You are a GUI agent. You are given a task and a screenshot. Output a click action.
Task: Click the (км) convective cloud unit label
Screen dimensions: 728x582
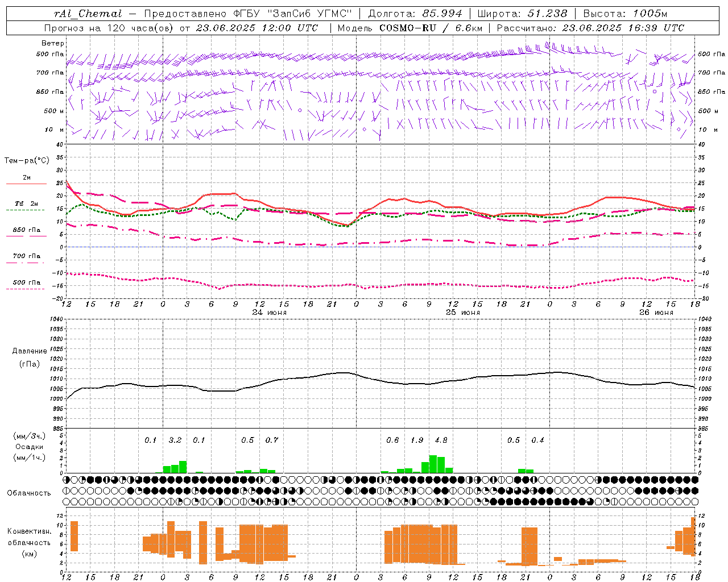tap(29, 554)
